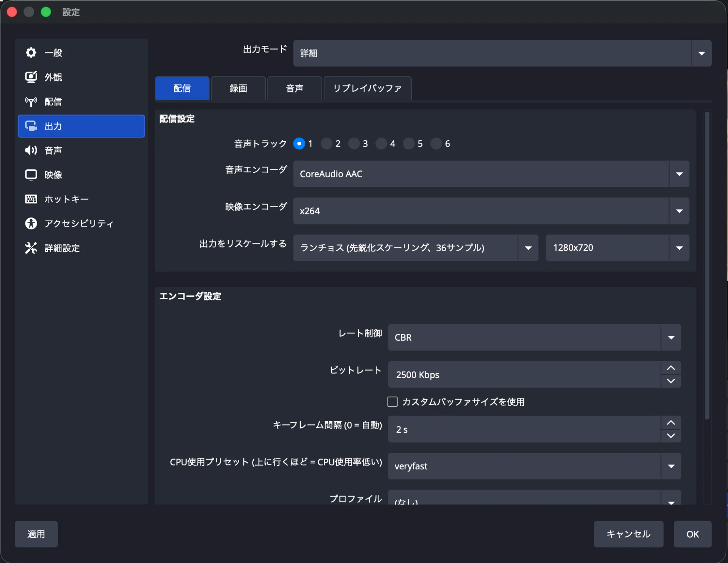Enable カスタムバッファサイズを使用 checkbox

point(392,402)
